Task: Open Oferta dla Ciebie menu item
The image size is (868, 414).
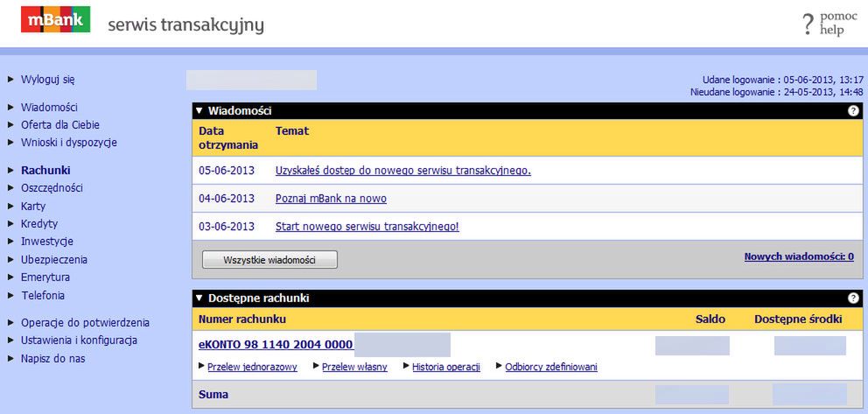Action: tap(60, 125)
